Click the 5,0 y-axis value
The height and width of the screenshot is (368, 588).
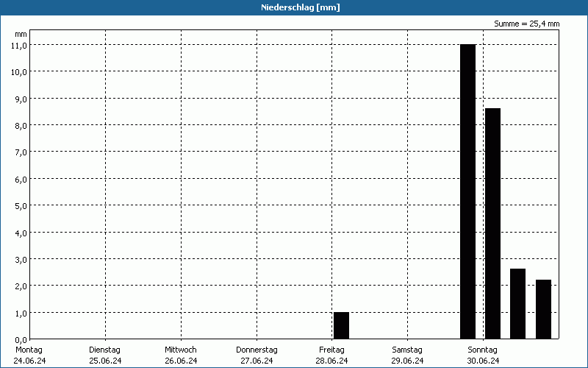(x=21, y=206)
